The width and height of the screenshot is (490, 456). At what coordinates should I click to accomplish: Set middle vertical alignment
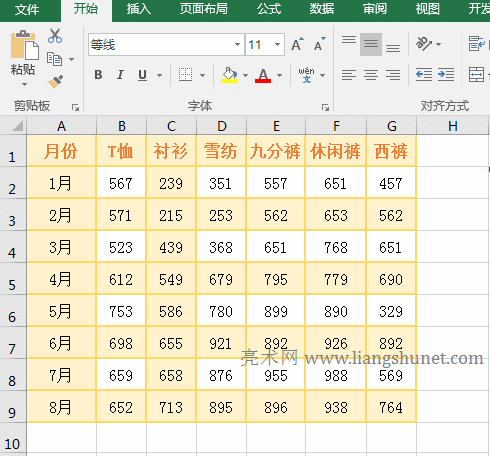[x=371, y=44]
